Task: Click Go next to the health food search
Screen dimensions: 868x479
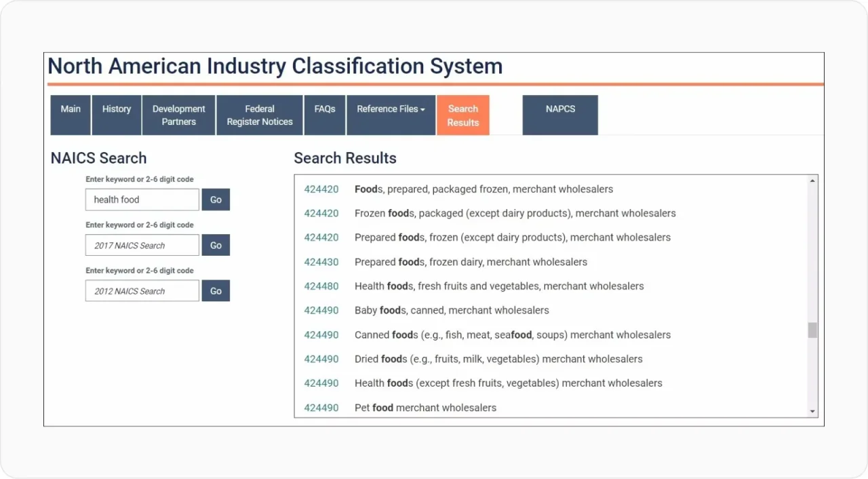Action: point(216,199)
